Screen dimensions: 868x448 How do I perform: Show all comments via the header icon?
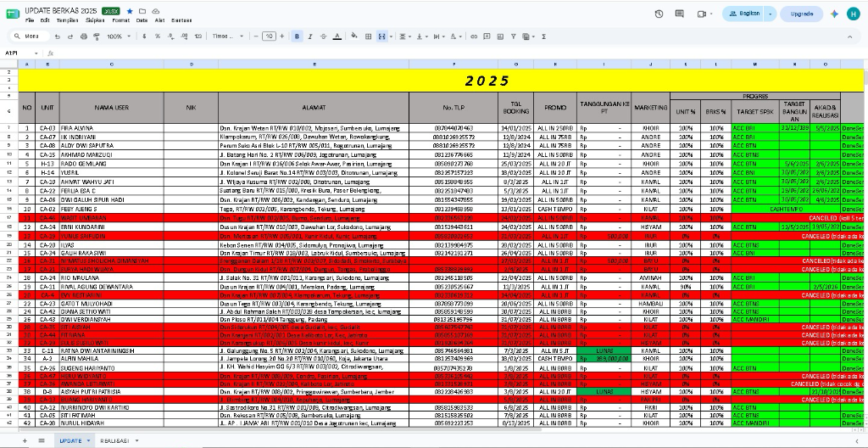[680, 14]
